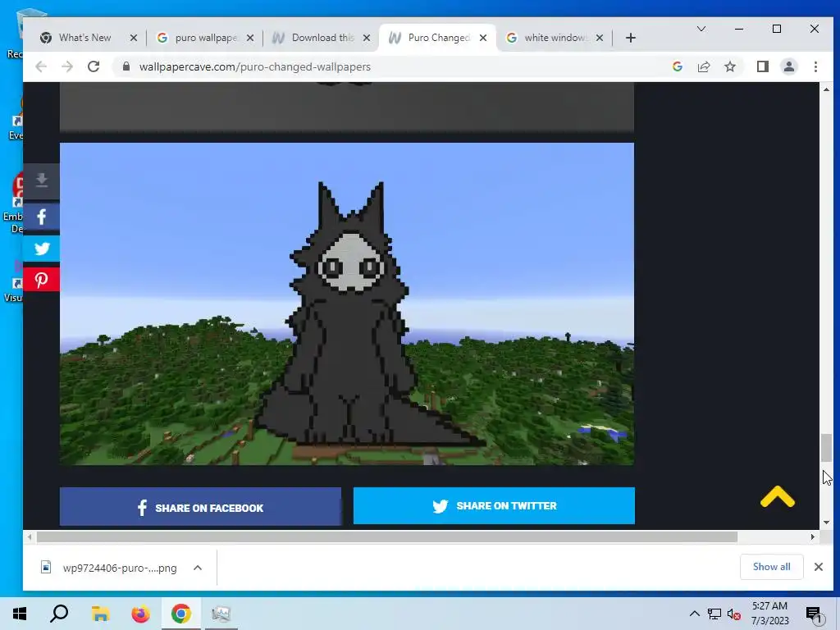Reload the page with the refresh icon

click(94, 66)
